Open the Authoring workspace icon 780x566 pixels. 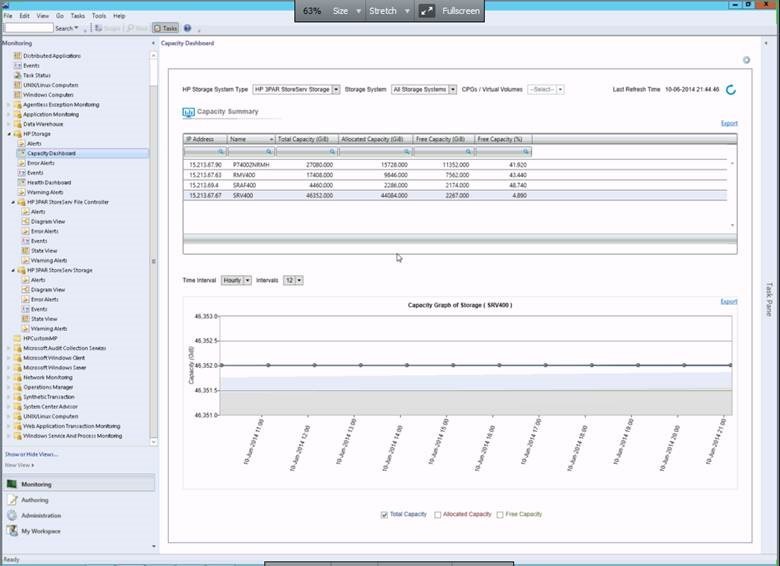[12, 500]
